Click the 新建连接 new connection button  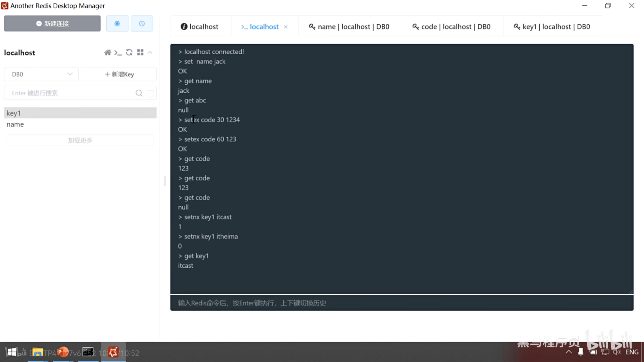coord(52,23)
